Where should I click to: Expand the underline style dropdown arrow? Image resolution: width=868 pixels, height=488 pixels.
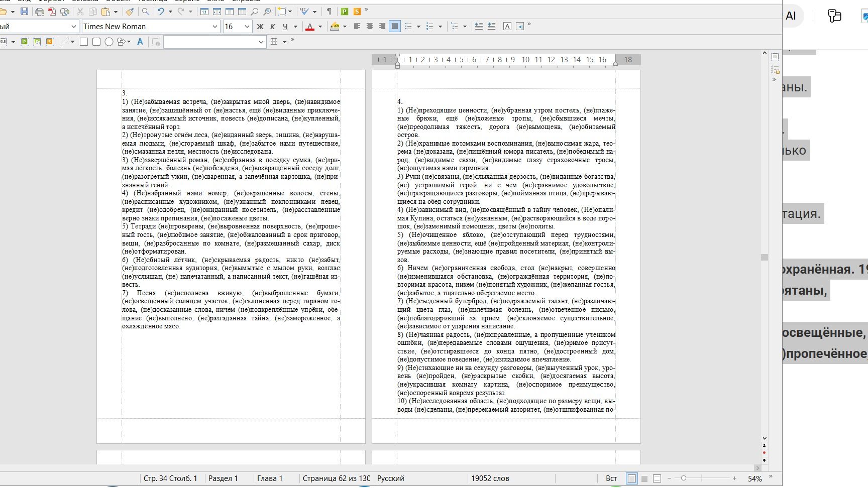(x=295, y=27)
